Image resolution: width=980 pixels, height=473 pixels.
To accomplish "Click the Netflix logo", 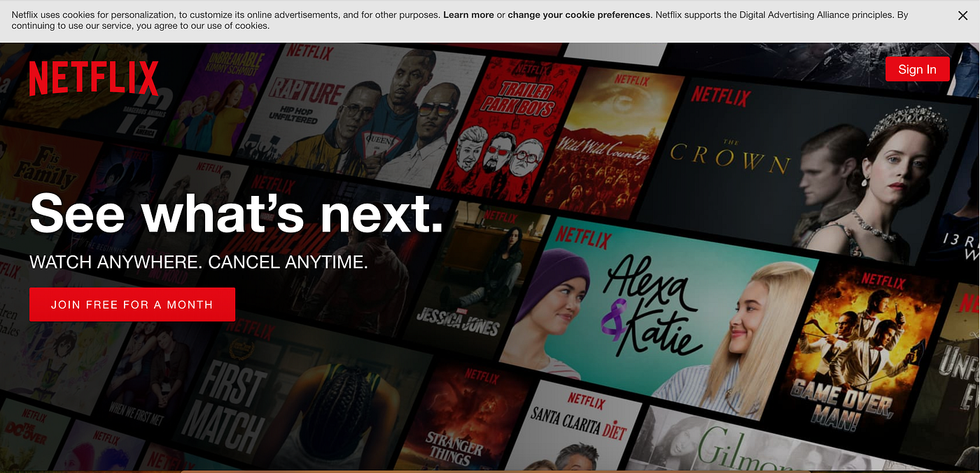I will [94, 78].
